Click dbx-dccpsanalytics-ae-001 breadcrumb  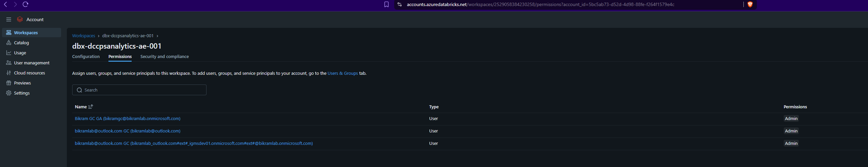pyautogui.click(x=128, y=36)
